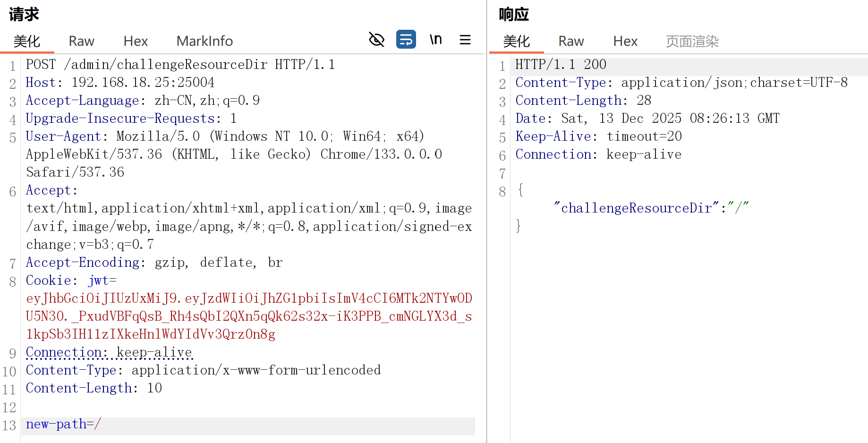This screenshot has height=443, width=868.
Task: Switch to the request Hex tab
Action: tap(136, 42)
